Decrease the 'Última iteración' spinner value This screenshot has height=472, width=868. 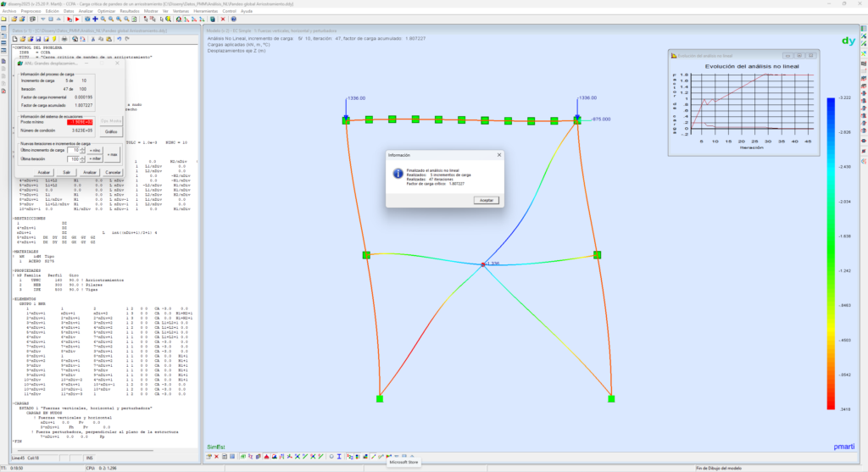pos(83,161)
